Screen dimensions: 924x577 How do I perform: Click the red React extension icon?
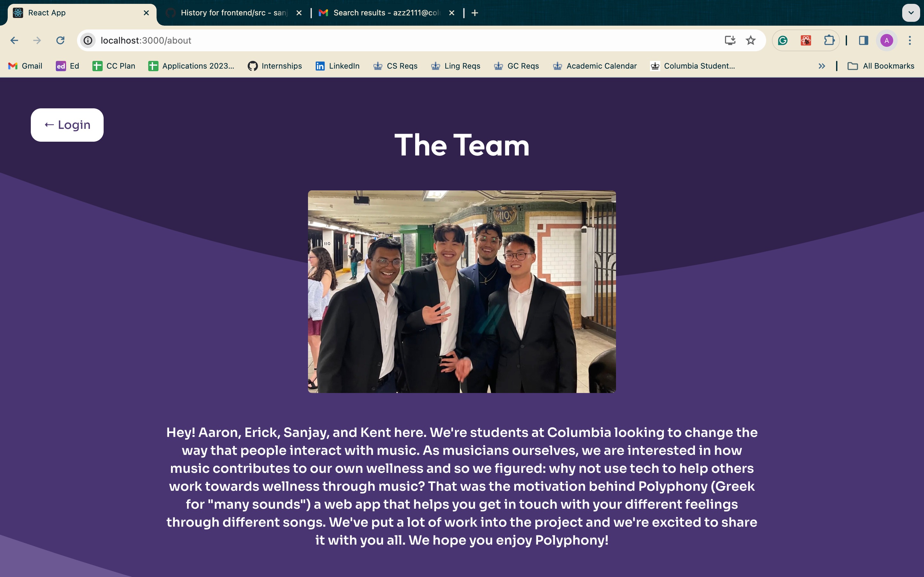click(x=806, y=40)
